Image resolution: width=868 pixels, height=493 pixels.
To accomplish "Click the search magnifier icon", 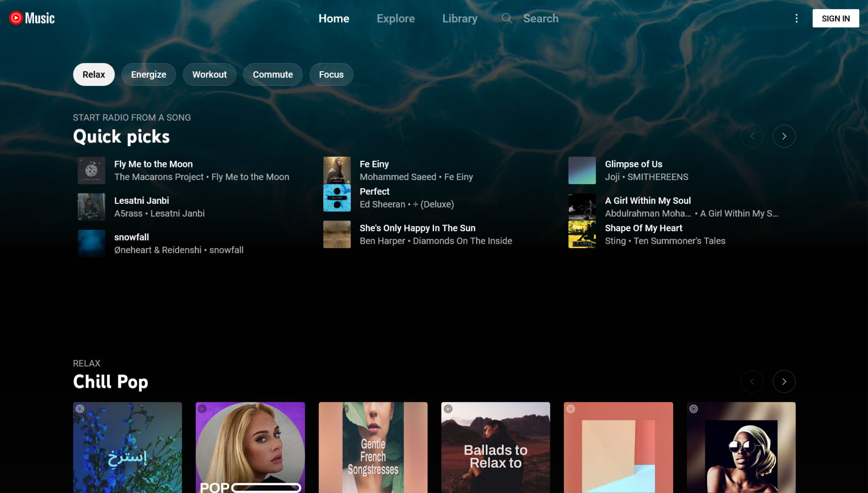I will [506, 18].
